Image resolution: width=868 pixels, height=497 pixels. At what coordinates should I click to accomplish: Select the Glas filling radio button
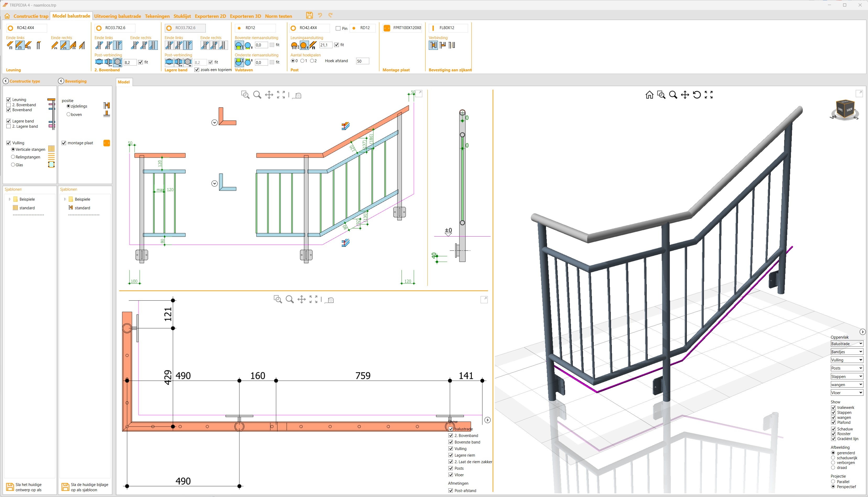13,165
